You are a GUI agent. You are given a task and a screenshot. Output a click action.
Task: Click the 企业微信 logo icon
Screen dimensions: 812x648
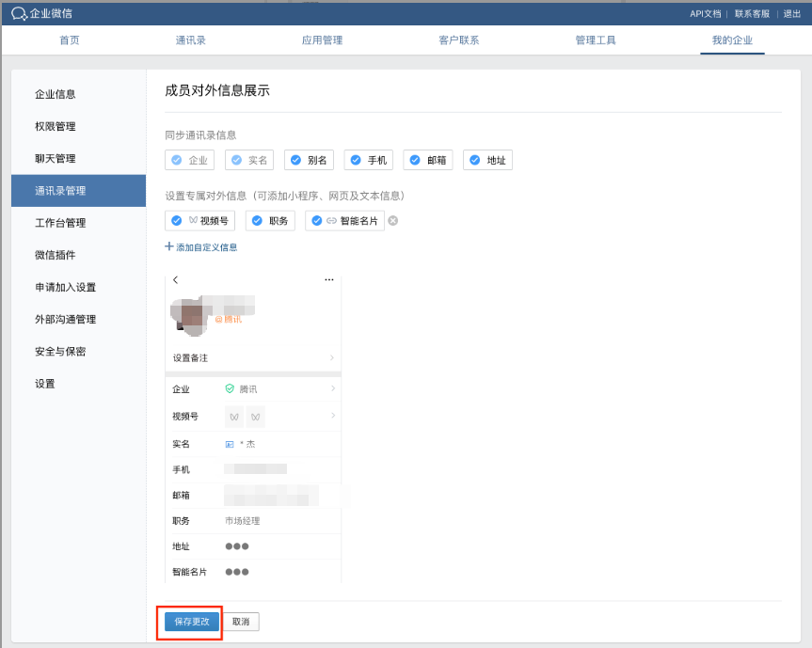tap(19, 14)
